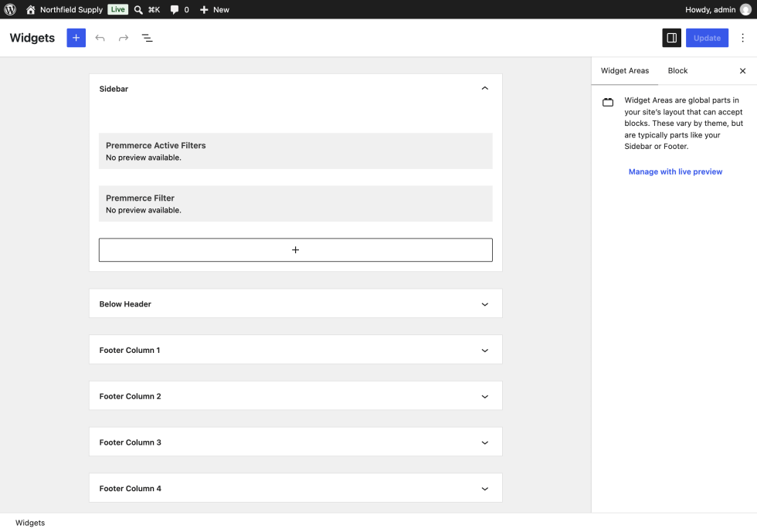Click the WordPress logo in admin bar

pyautogui.click(x=10, y=9)
